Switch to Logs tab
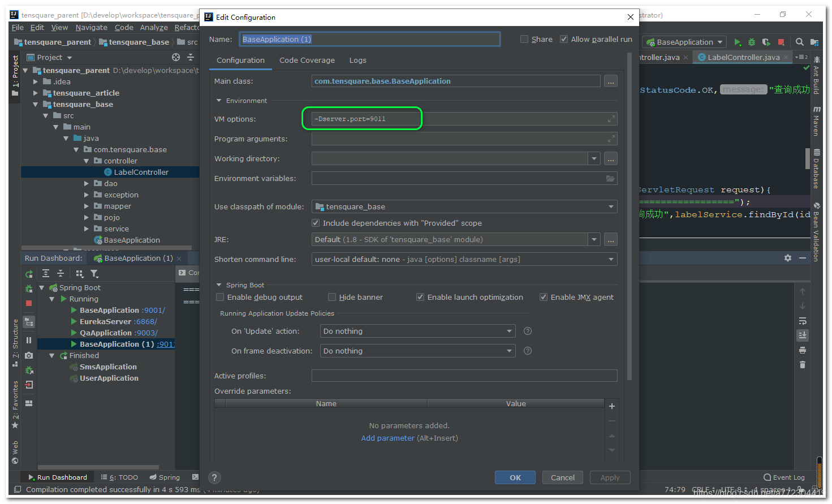 coord(357,60)
